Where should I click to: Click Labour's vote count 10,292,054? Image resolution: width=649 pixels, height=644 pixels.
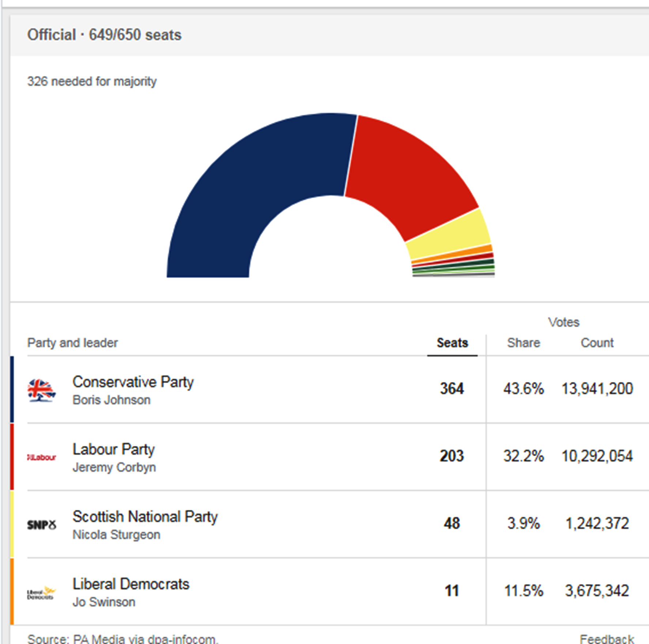click(597, 456)
